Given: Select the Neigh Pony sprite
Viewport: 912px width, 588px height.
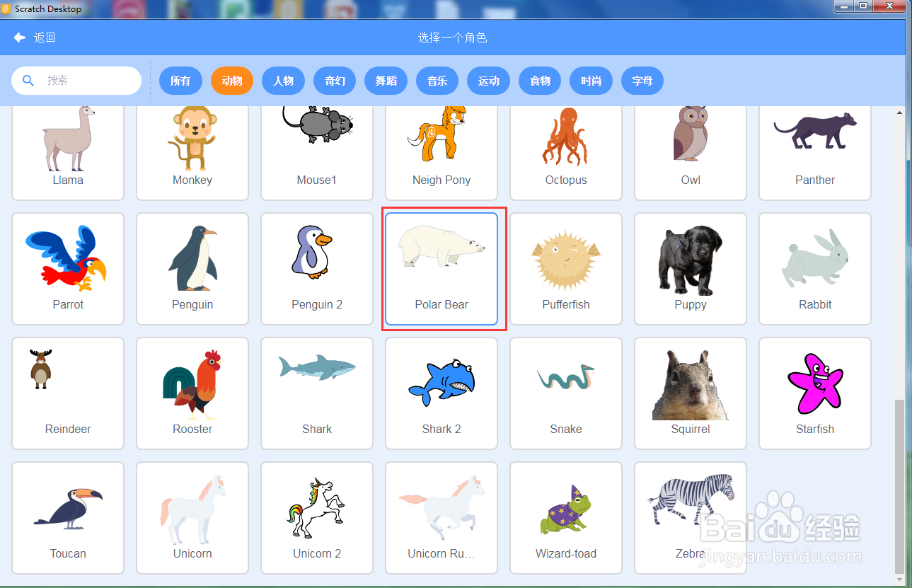Looking at the screenshot, I should pos(441,152).
